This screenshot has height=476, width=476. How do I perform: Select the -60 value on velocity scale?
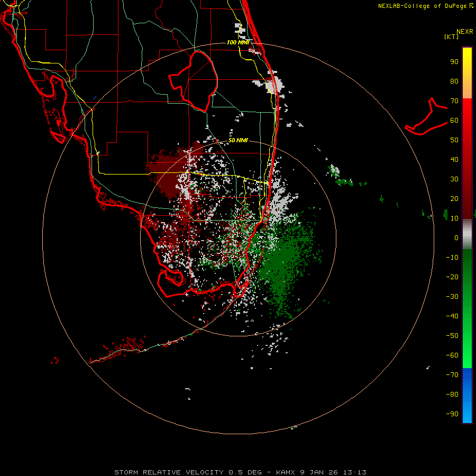(452, 355)
